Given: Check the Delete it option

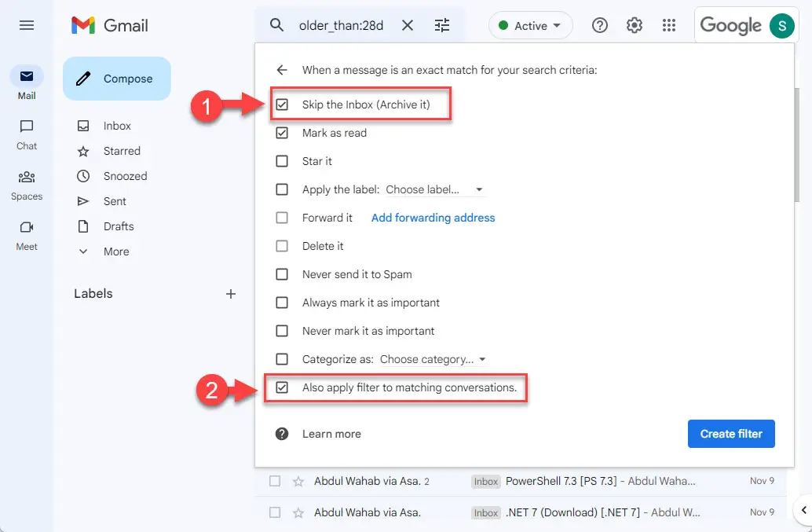Looking at the screenshot, I should click(x=282, y=246).
